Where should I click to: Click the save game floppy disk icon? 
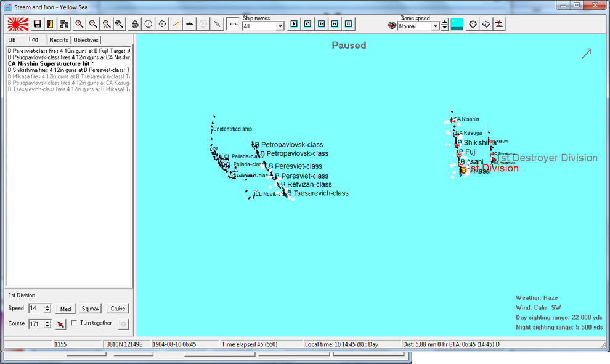coord(37,24)
